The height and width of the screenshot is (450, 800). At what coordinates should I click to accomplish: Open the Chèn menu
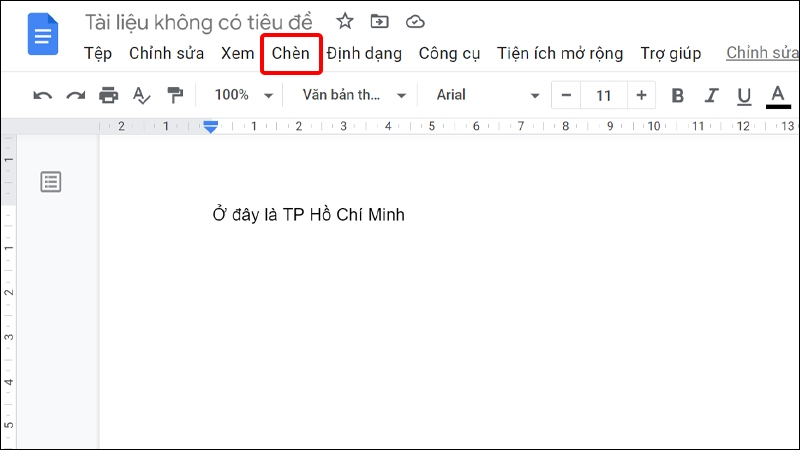coord(291,54)
